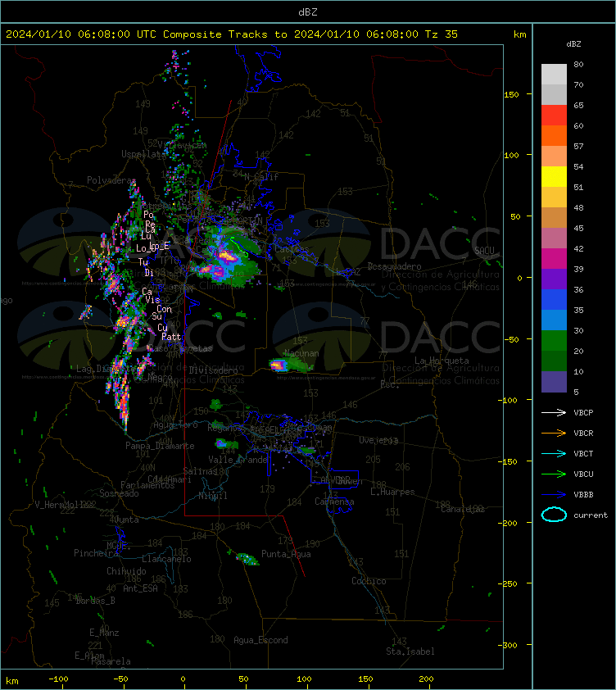Click the Nihuil place label

pos(213,496)
